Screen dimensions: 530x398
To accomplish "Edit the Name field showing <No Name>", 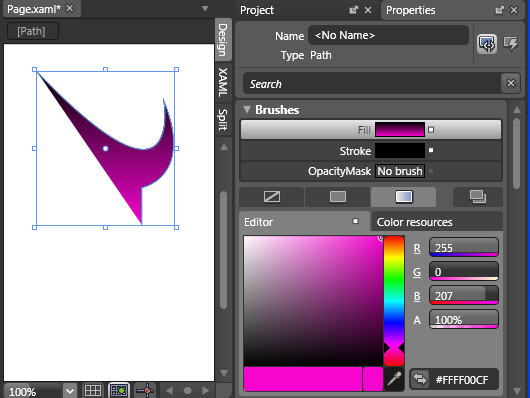I will tap(388, 35).
